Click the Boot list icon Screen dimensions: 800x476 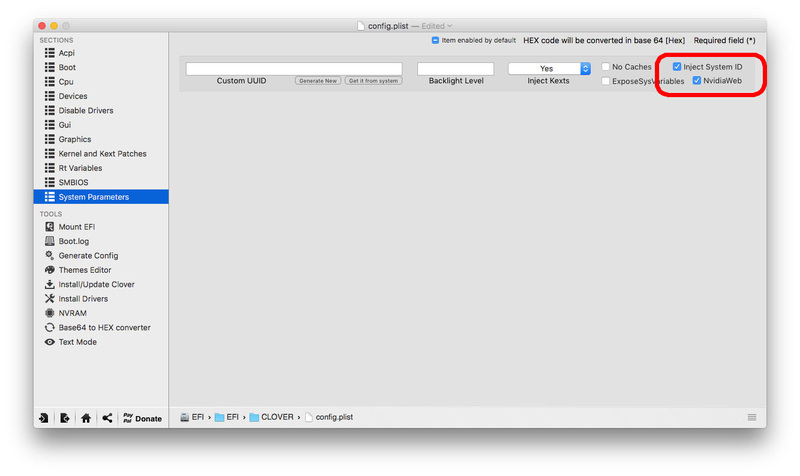(49, 67)
